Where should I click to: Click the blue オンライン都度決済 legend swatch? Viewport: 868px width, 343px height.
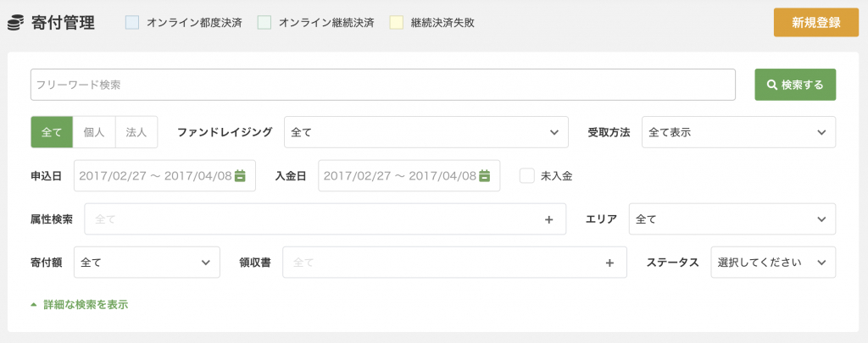(131, 23)
